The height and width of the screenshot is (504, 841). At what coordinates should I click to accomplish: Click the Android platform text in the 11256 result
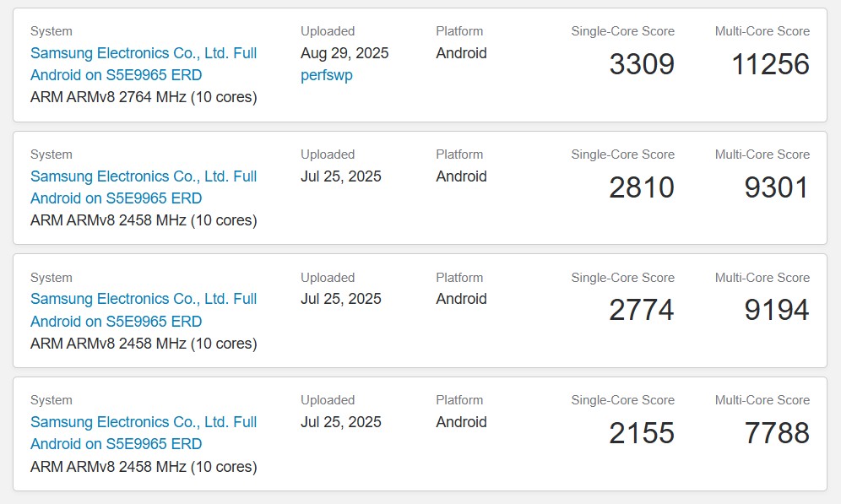point(461,53)
